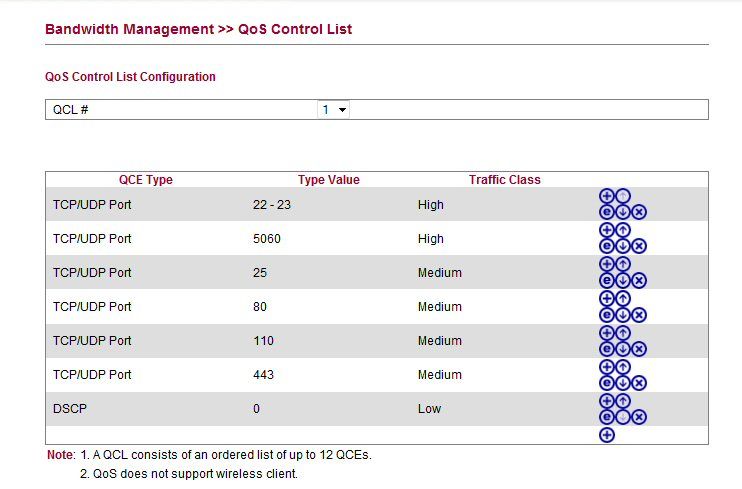Edit the port 22 - 23 entry
742x489 pixels.
point(607,212)
